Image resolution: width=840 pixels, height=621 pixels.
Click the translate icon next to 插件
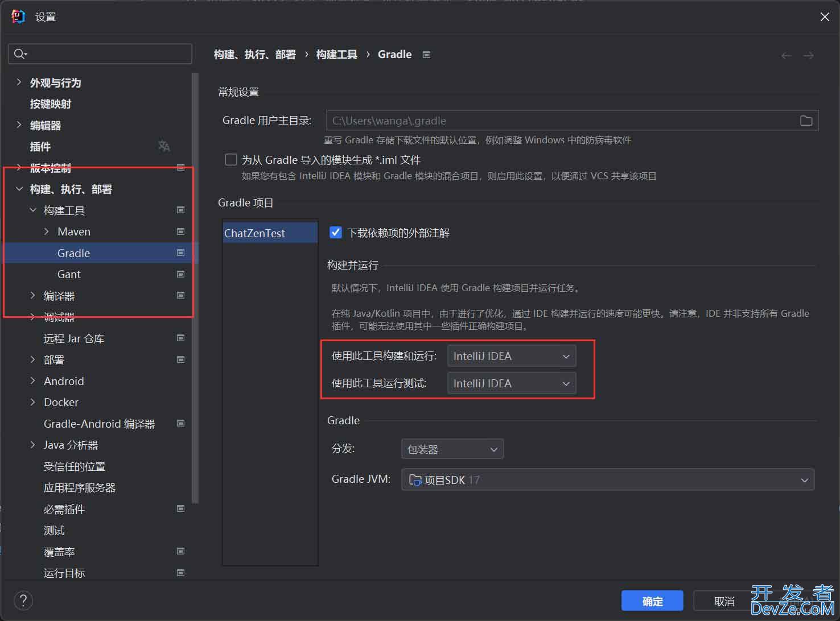[164, 146]
